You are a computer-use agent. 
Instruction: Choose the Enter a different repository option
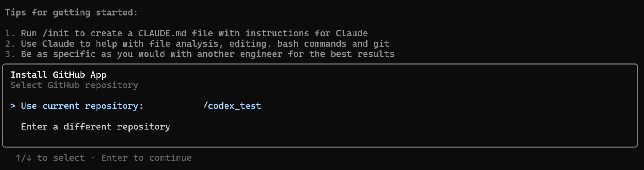(96, 127)
